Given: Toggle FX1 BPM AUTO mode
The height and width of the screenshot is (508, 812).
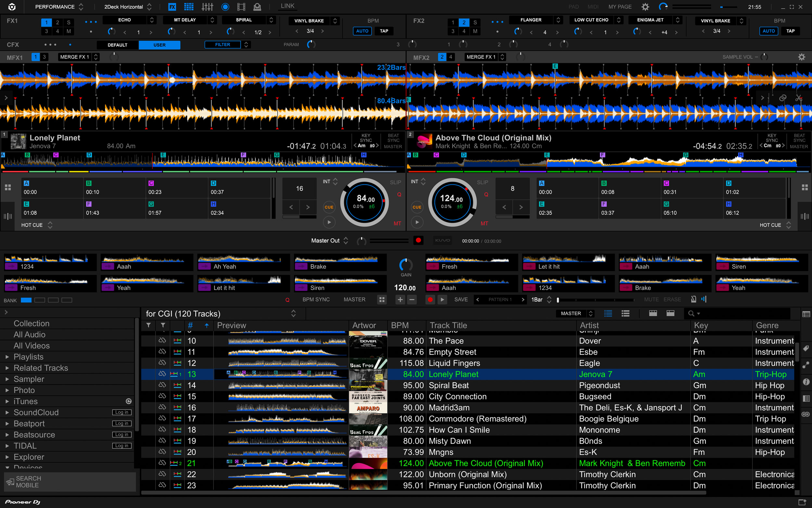Looking at the screenshot, I should (x=362, y=31).
